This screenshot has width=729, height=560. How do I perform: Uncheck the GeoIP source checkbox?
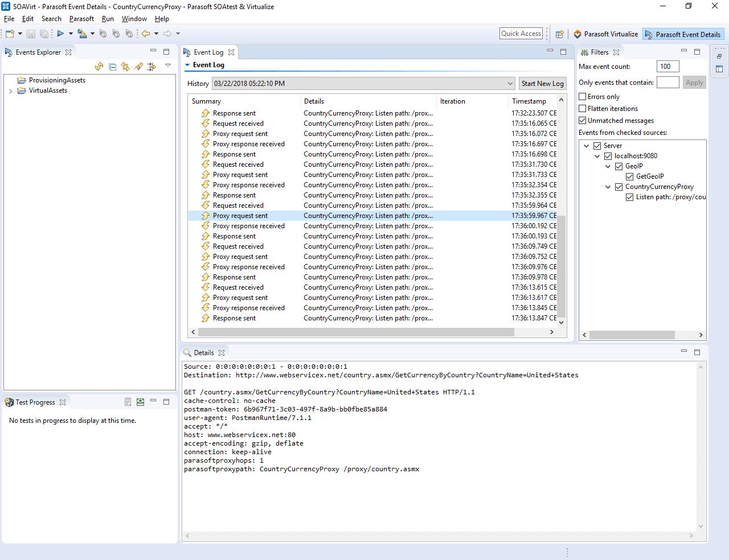pyautogui.click(x=619, y=166)
